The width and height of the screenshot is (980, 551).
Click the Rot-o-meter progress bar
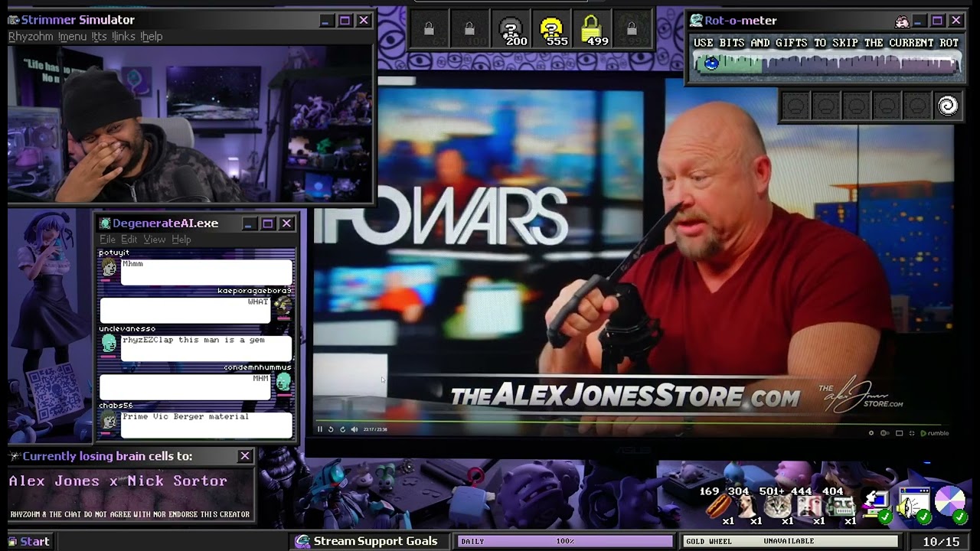tap(826, 64)
